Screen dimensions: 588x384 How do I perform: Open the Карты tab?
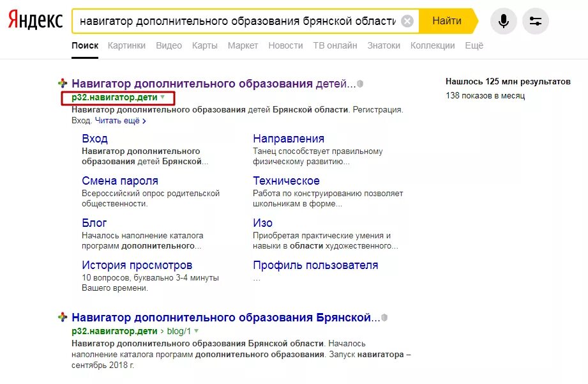(x=205, y=45)
